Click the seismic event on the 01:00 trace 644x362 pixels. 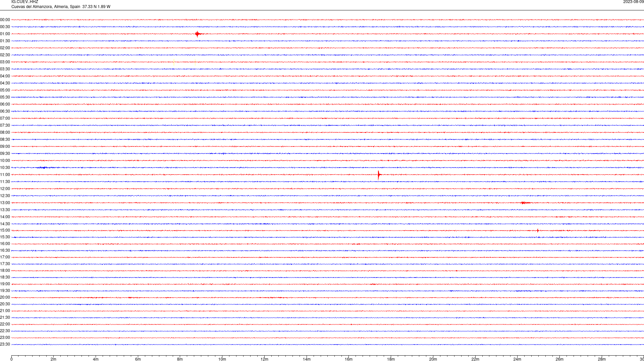(198, 34)
